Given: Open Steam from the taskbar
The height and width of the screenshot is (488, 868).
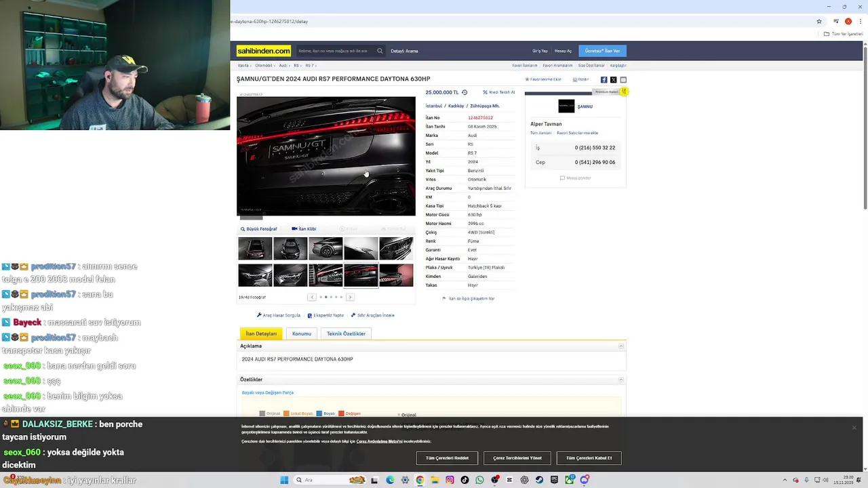Looking at the screenshot, I should point(539,480).
